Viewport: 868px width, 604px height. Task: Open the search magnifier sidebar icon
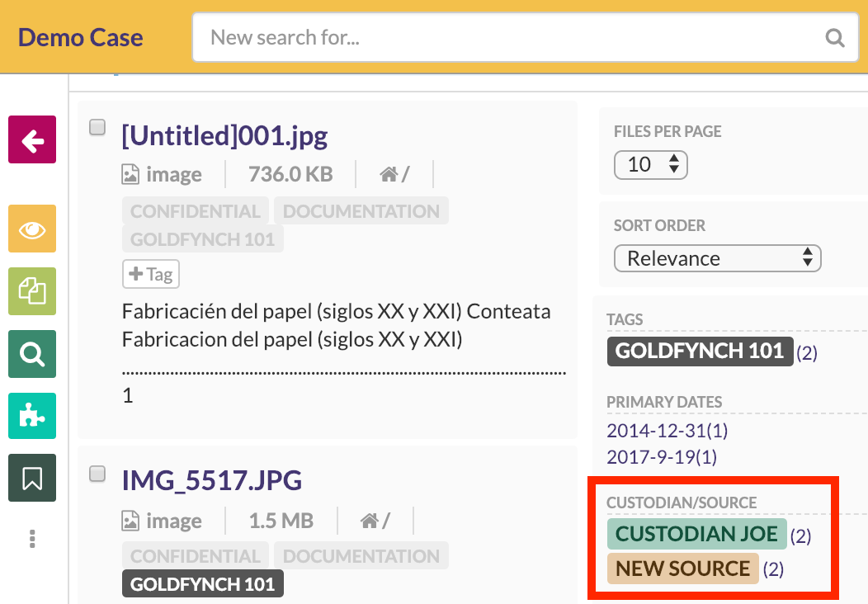[32, 354]
